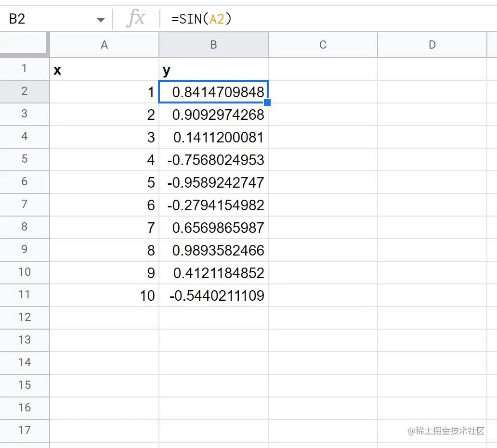This screenshot has width=497, height=448.
Task: Click cell A4 with value 3
Action: pyautogui.click(x=105, y=137)
